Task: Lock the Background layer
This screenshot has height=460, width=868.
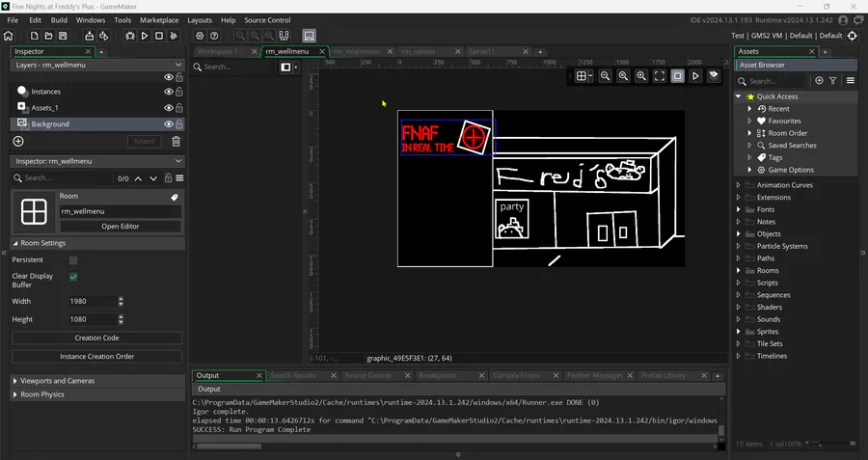Action: pyautogui.click(x=179, y=124)
